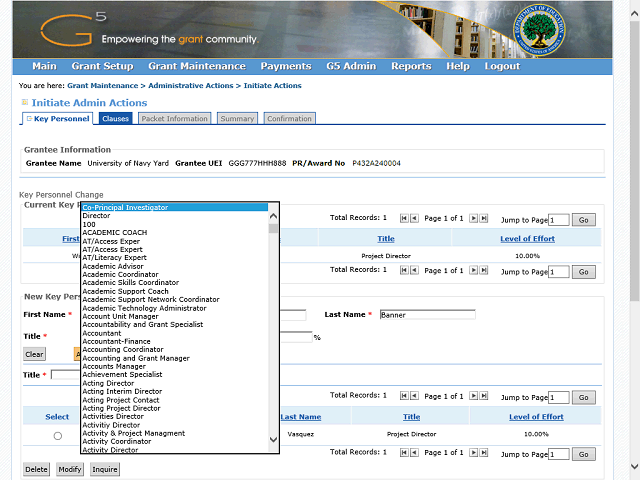This screenshot has height=480, width=640.
Task: Click previous page arrow in Current Key Personnel top pager
Action: tap(415, 218)
